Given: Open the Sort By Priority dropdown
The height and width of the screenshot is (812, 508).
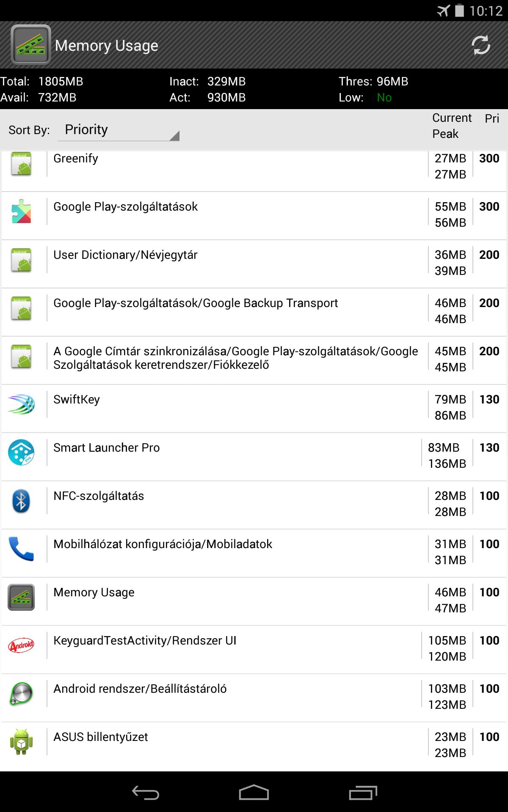Looking at the screenshot, I should [x=119, y=130].
